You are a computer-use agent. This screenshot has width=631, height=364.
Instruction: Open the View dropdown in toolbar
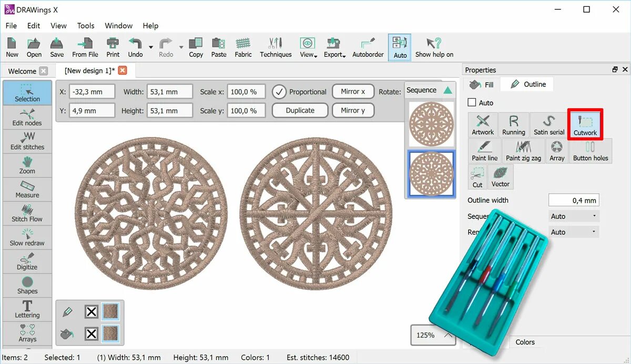point(308,48)
